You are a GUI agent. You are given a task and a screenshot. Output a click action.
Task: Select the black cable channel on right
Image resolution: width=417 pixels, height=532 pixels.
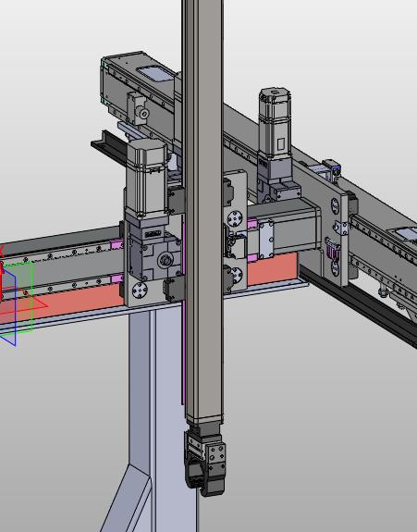tap(360, 305)
